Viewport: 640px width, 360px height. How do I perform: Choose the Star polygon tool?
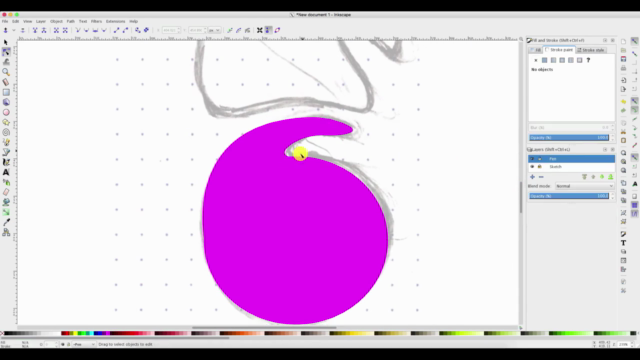(6, 122)
